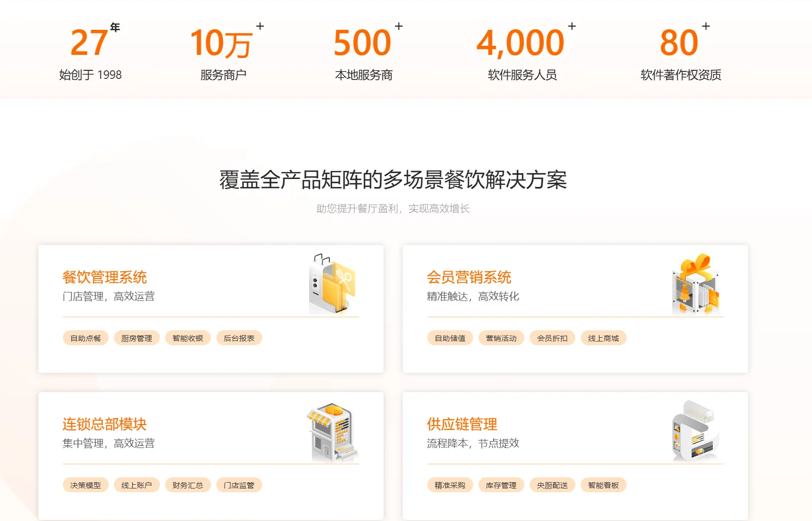Open the 会员营销系统 card title
This screenshot has width=812, height=521.
click(469, 277)
